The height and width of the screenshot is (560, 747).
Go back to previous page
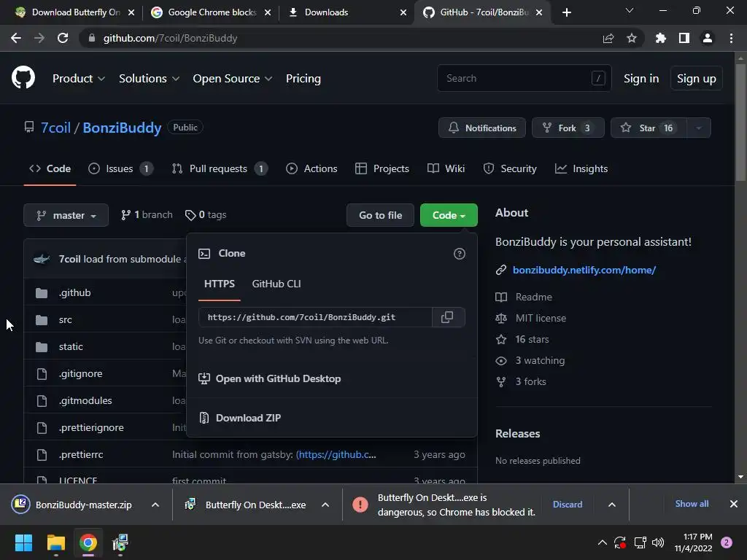click(16, 38)
